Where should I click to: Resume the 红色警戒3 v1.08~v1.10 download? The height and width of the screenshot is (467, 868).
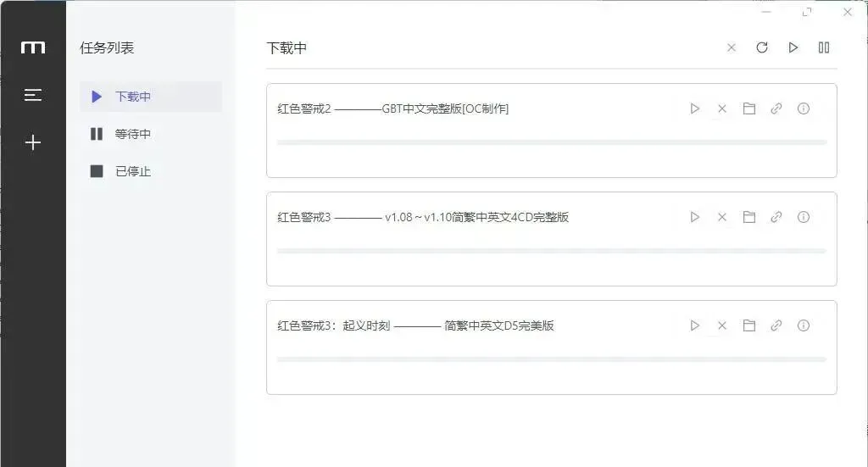pyautogui.click(x=695, y=217)
